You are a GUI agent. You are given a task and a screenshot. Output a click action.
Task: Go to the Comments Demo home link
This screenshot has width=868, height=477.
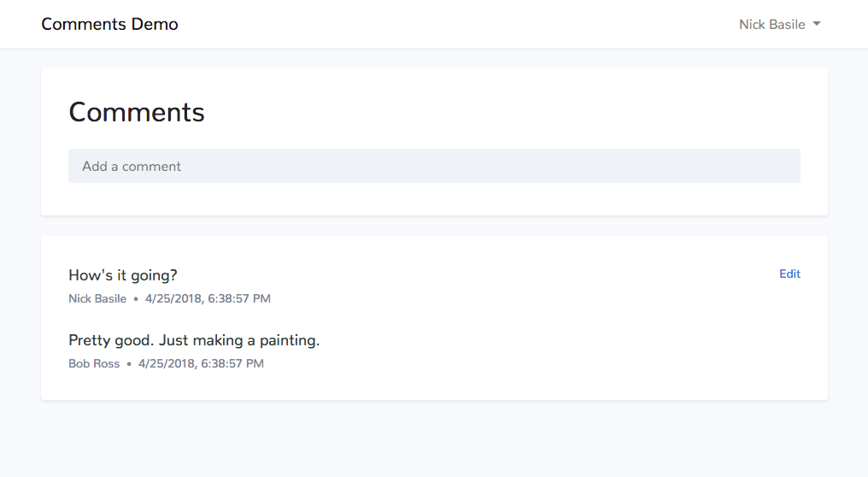pos(109,24)
